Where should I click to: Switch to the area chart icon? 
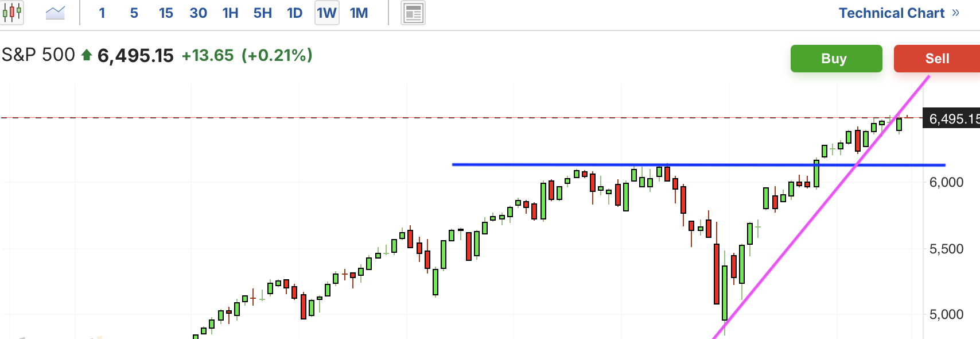[55, 13]
